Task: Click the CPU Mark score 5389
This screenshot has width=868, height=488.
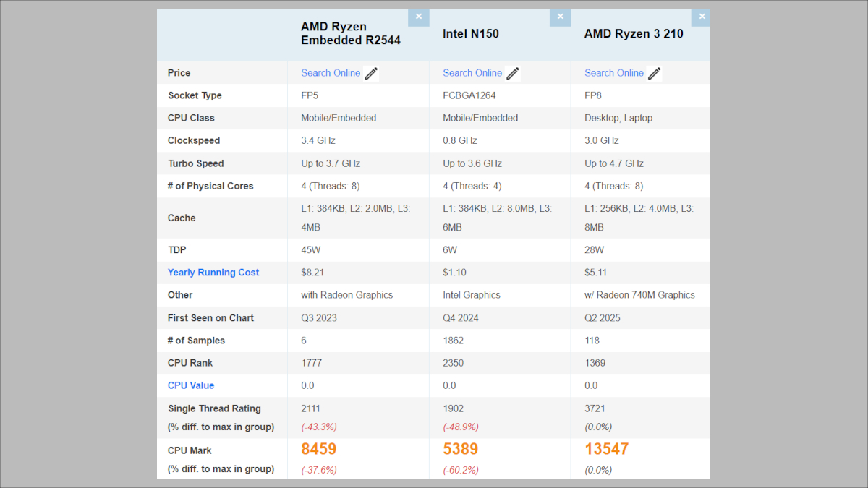Action: pyautogui.click(x=461, y=449)
